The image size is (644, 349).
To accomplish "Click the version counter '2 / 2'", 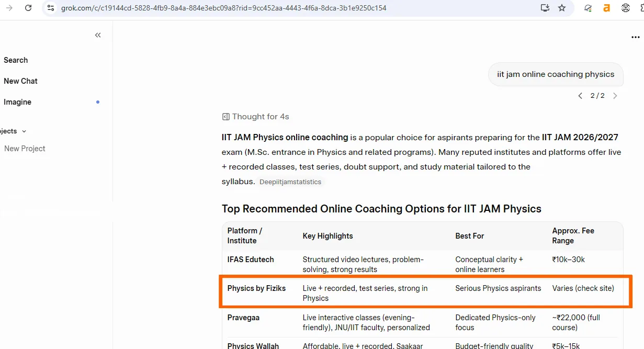I will 597,96.
